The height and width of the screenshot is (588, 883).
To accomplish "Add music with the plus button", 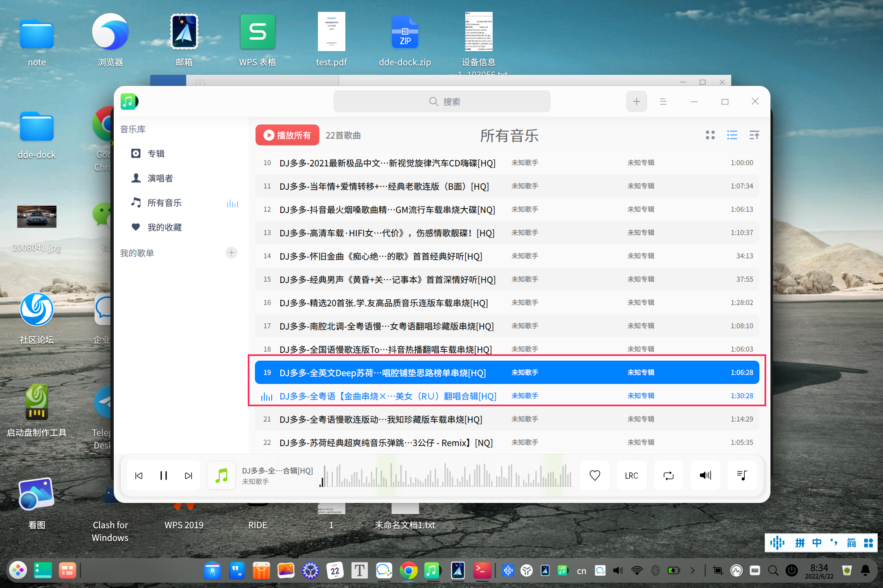I will pos(636,101).
